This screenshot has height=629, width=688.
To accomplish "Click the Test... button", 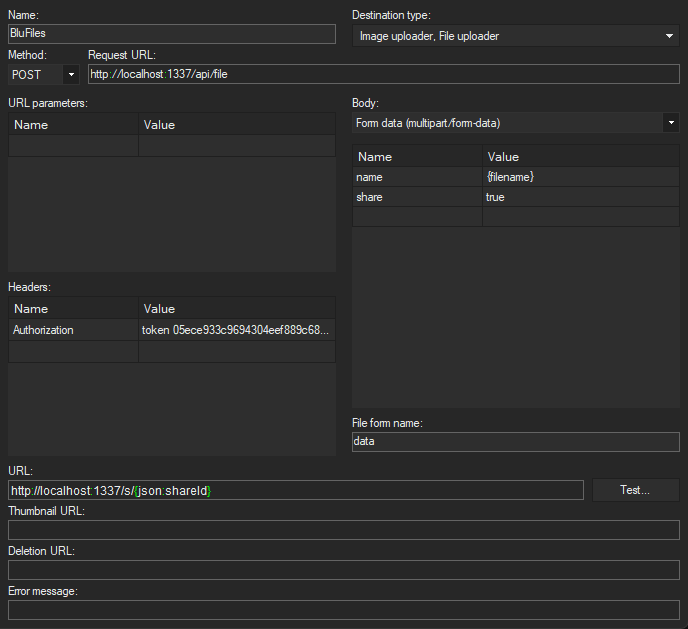I will 635,490.
